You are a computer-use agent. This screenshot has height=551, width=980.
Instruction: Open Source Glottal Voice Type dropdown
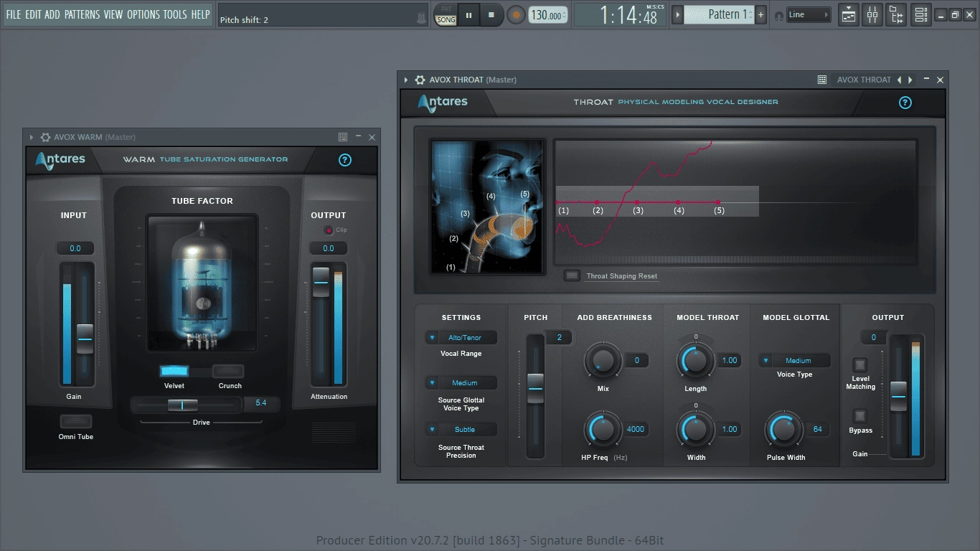[x=461, y=383]
